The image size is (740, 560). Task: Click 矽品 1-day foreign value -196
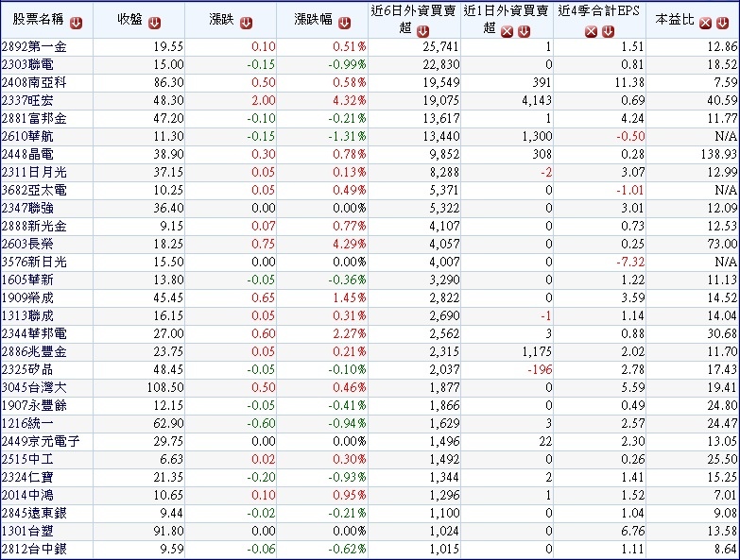[x=540, y=369]
